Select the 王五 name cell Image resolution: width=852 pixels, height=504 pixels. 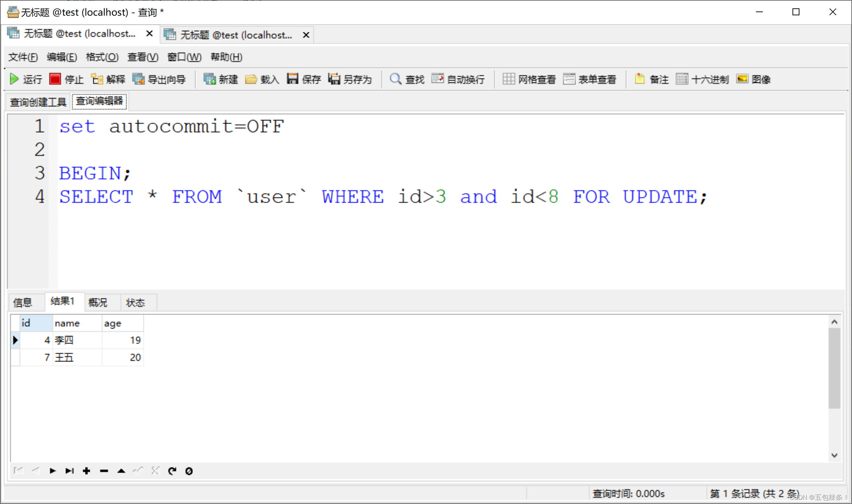click(77, 357)
